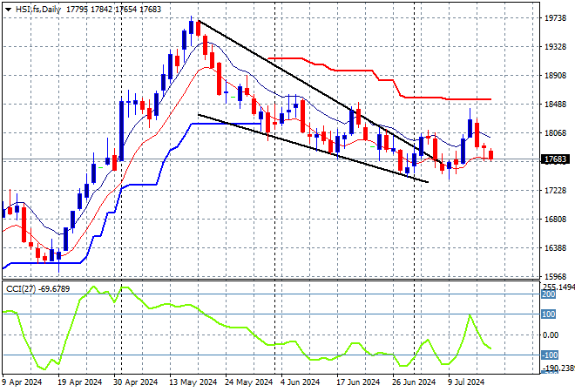Select price axis label 16388
Viewport: 575px width, 392px height.
point(556,248)
